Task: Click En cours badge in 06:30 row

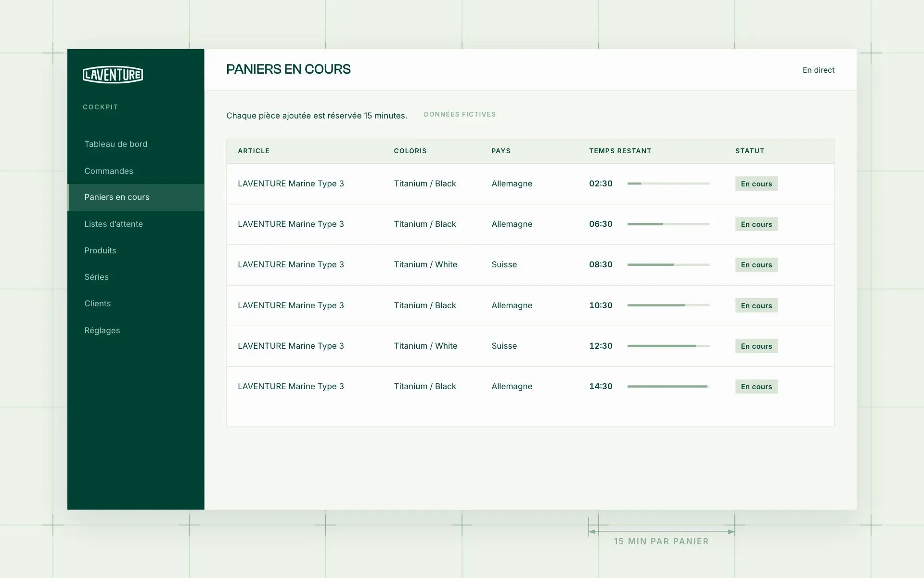Action: point(757,224)
